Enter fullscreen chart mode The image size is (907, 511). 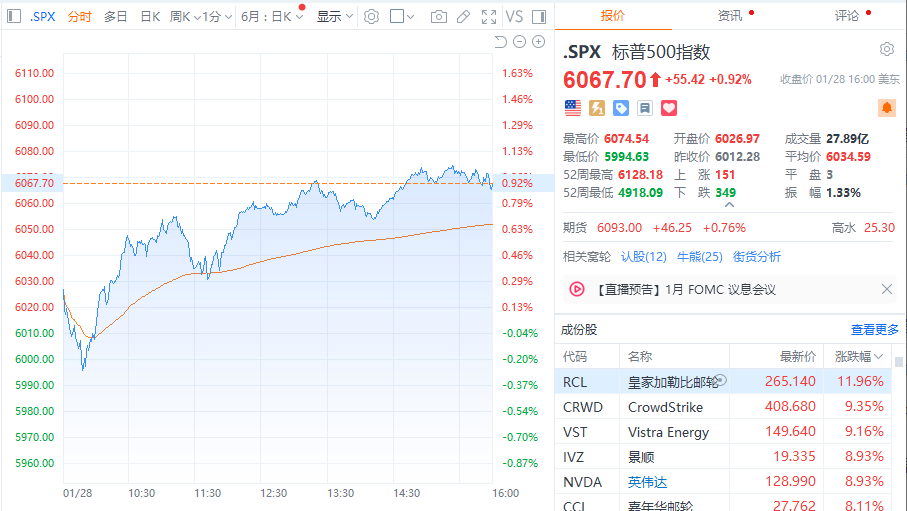click(488, 17)
